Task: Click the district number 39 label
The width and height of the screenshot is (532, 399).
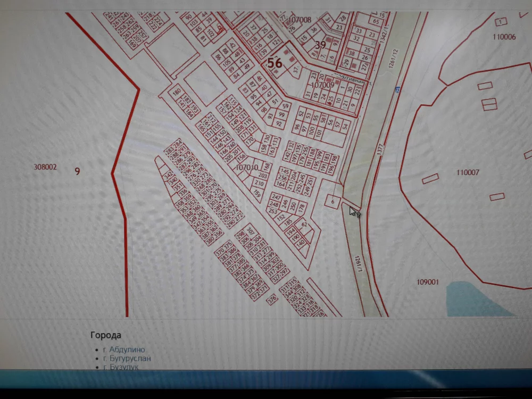Action: [x=320, y=45]
